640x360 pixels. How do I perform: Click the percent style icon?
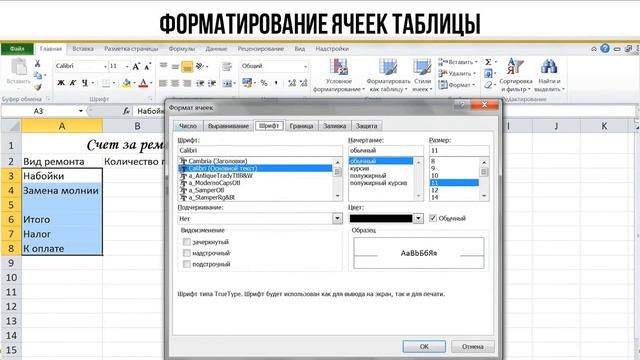click(x=264, y=83)
